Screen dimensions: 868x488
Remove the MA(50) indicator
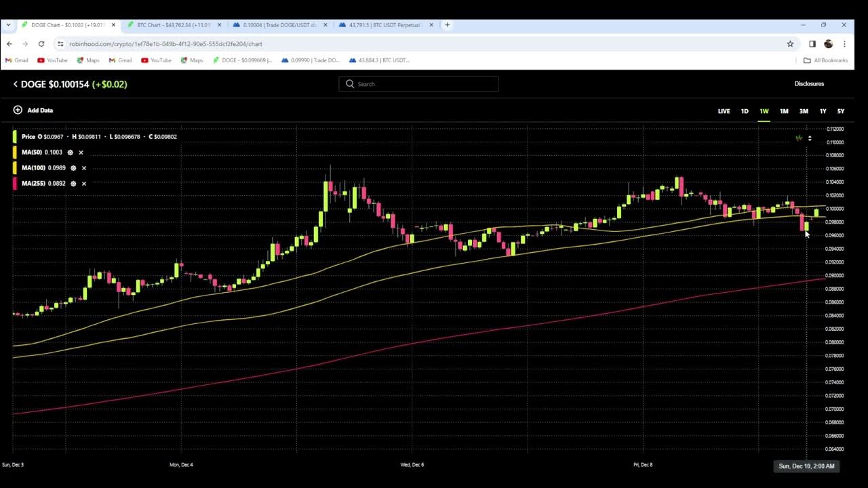81,152
